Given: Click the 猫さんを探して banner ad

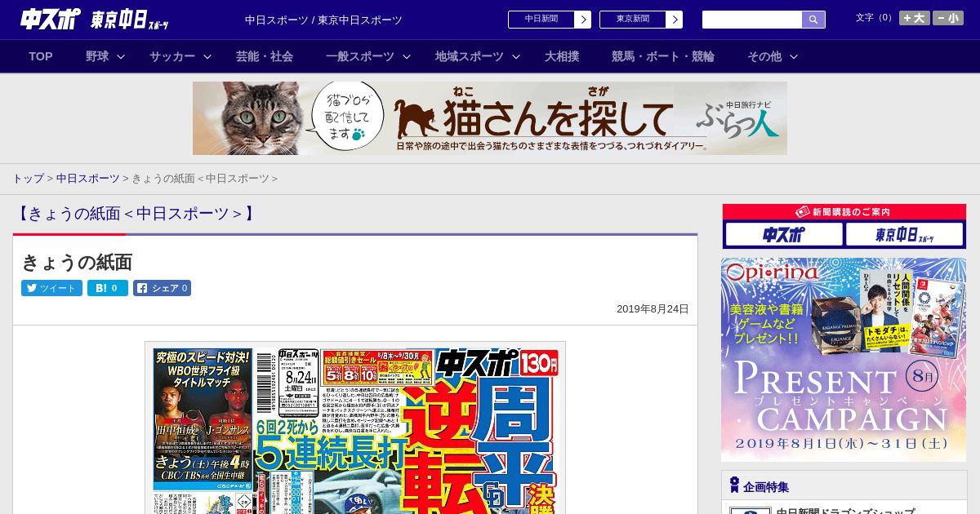Looking at the screenshot, I should [490, 118].
